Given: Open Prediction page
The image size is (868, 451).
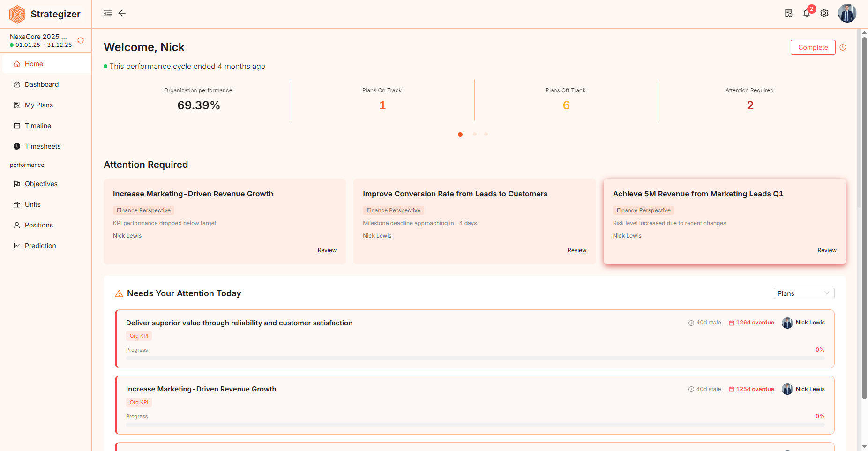Looking at the screenshot, I should pos(46,246).
